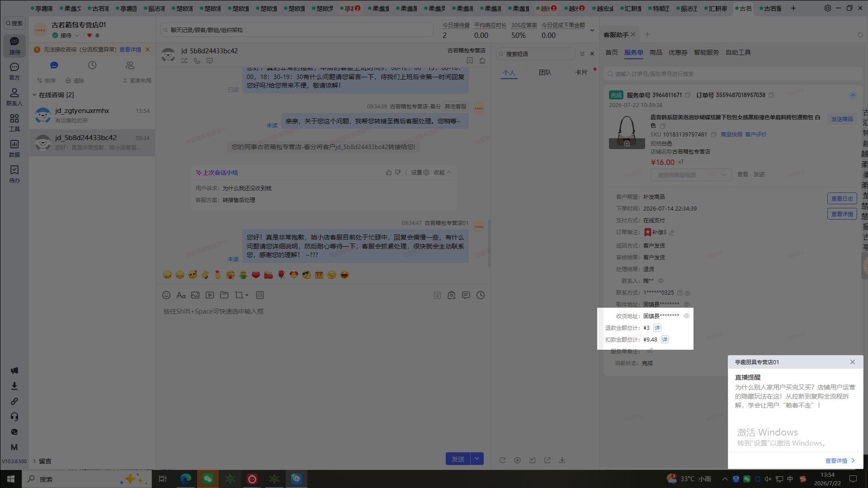Show the history clock tab in conversation list
Viewport: 868px width, 488px height.
click(x=92, y=65)
